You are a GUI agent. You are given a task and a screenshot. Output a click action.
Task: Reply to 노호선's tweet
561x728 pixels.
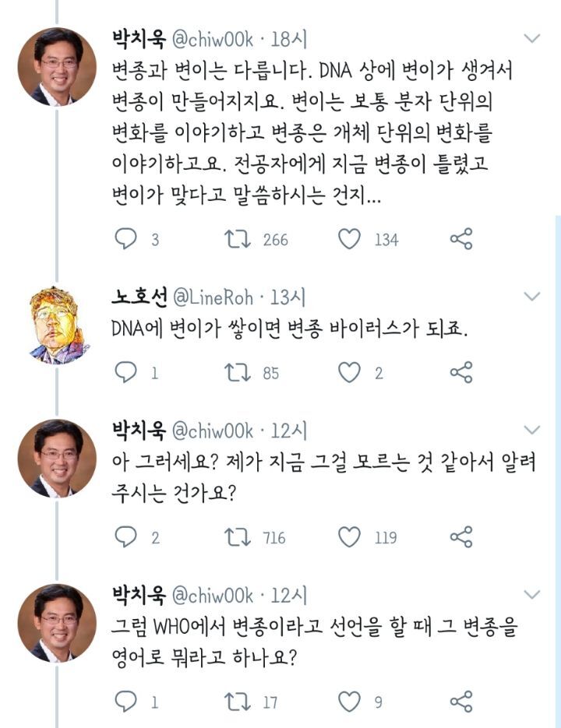click(126, 373)
